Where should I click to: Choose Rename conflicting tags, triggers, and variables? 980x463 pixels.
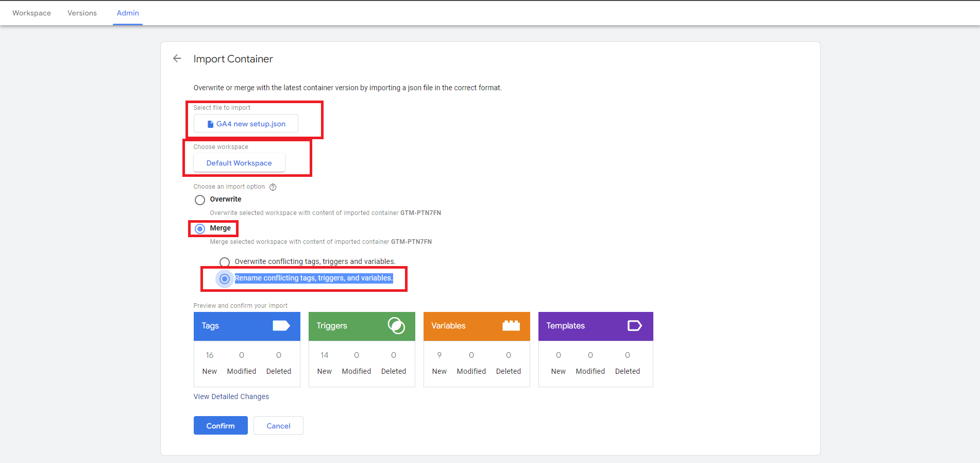(225, 279)
